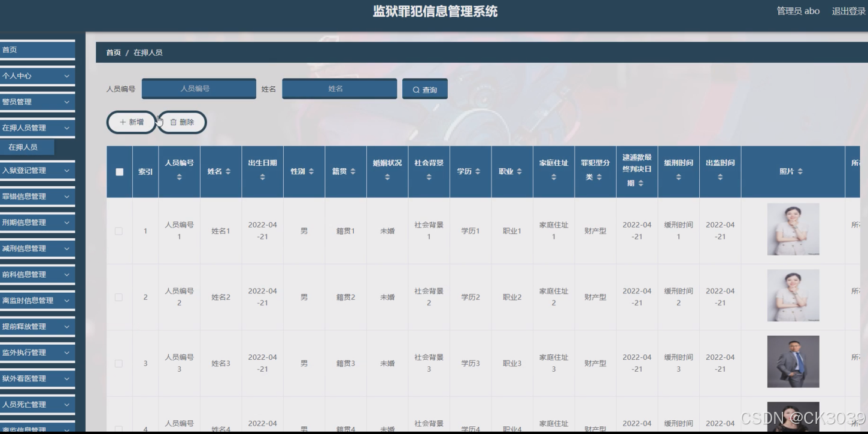The width and height of the screenshot is (868, 434).
Task: Select the row checkbox for 姓名2
Action: (x=119, y=297)
